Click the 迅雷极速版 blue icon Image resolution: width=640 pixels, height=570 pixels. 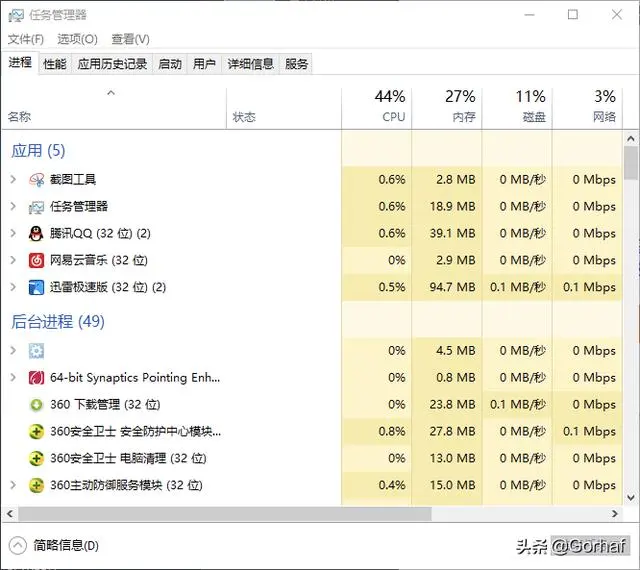36,287
